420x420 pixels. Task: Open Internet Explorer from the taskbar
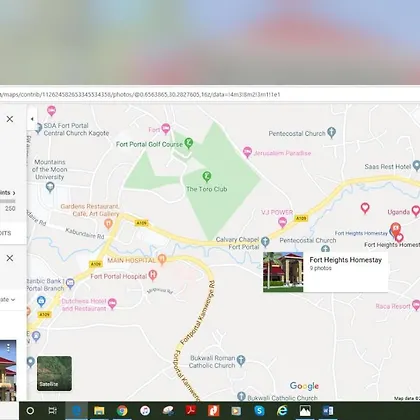[x=282, y=411]
